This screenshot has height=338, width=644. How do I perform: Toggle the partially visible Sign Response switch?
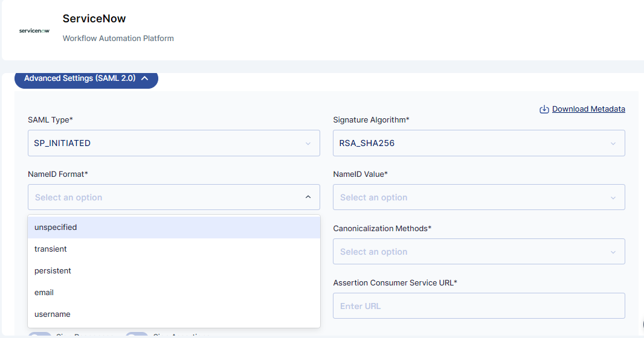pyautogui.click(x=40, y=335)
